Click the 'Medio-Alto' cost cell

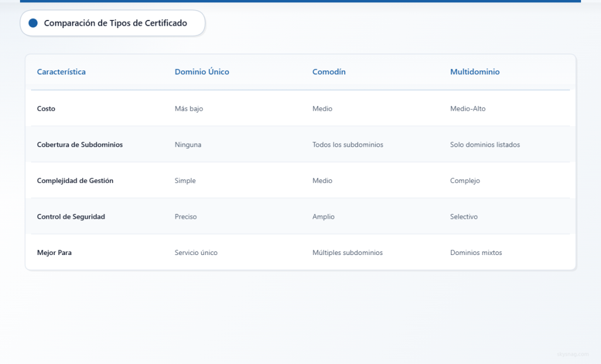tap(468, 108)
